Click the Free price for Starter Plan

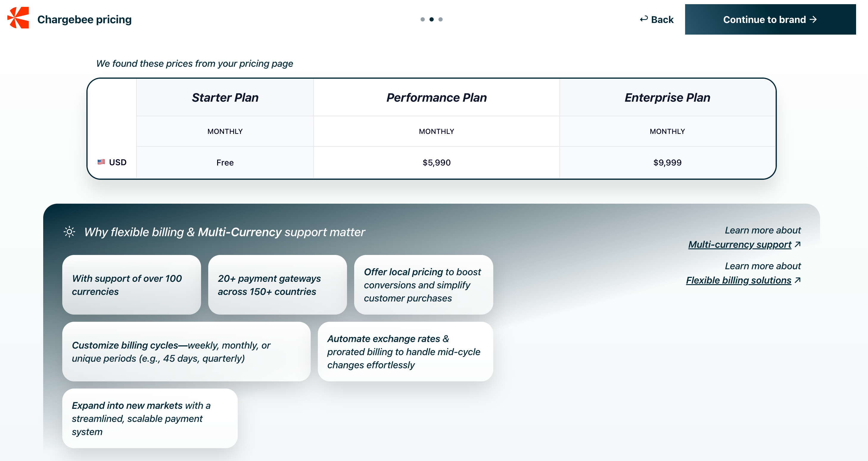click(225, 163)
